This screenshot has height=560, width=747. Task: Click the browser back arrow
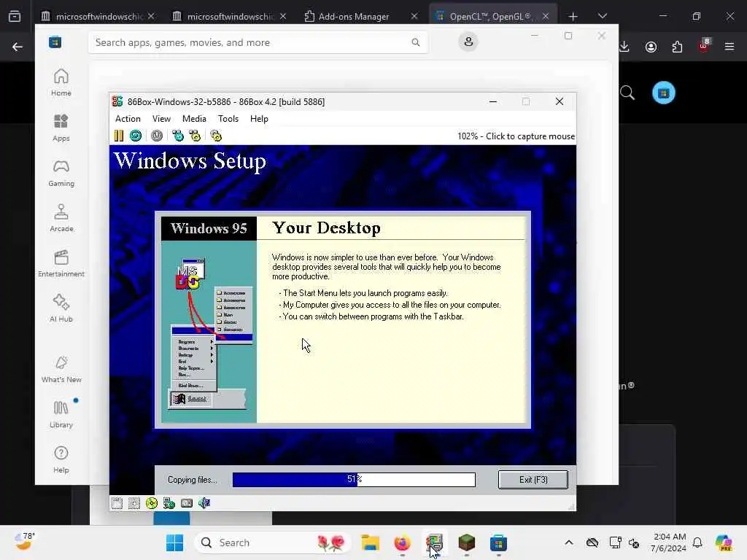(18, 47)
